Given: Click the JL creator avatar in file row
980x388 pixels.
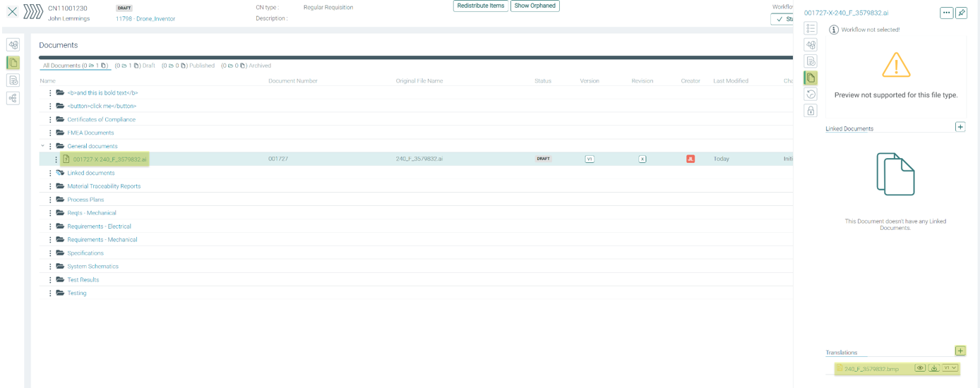Looking at the screenshot, I should click(691, 159).
